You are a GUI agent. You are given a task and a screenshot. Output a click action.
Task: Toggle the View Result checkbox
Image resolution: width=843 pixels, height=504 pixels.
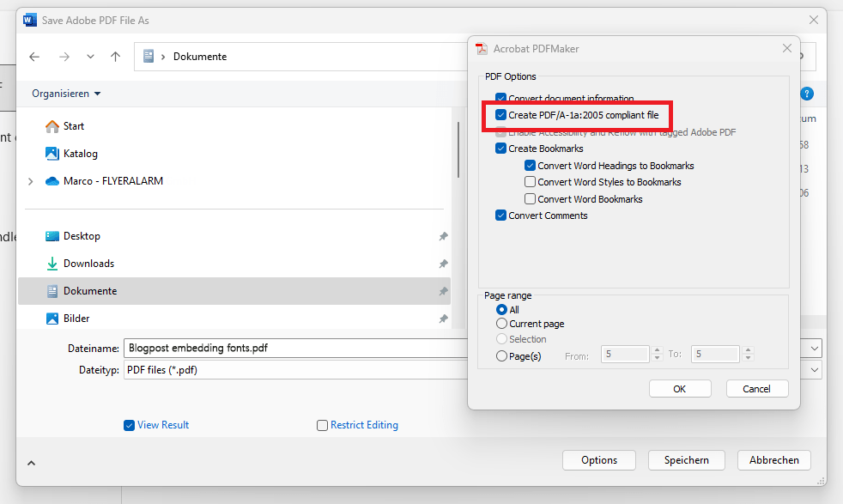click(x=129, y=426)
